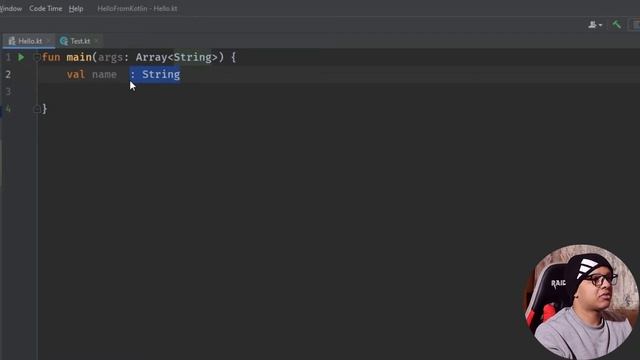The width and height of the screenshot is (640, 360).
Task: Click the 'val' keyword on line 2
Action: [76, 74]
